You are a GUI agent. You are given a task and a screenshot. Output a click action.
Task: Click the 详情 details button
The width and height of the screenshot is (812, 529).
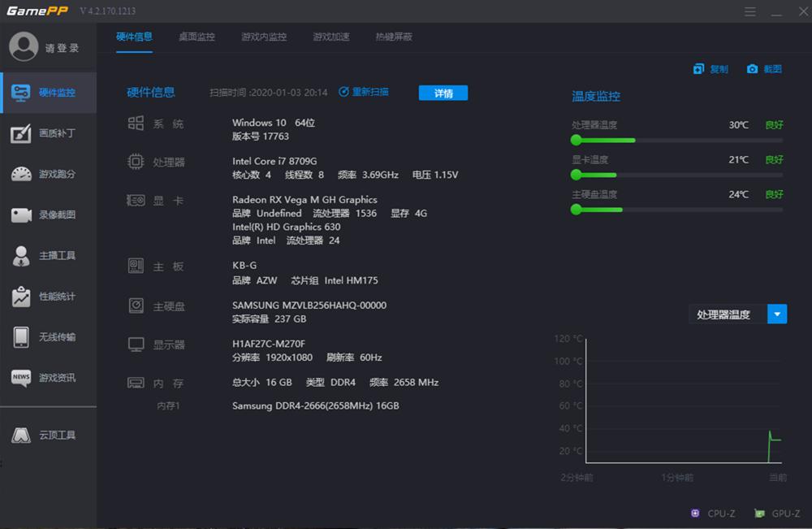point(443,93)
